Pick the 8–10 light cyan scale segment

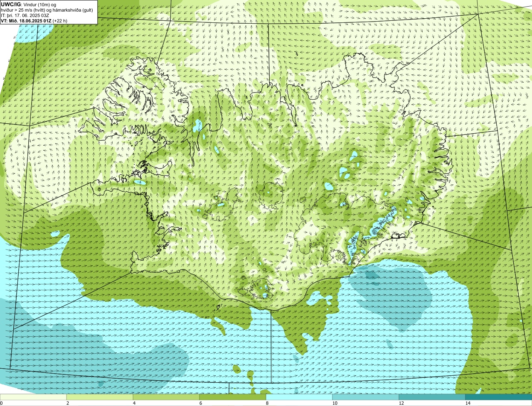299,397
